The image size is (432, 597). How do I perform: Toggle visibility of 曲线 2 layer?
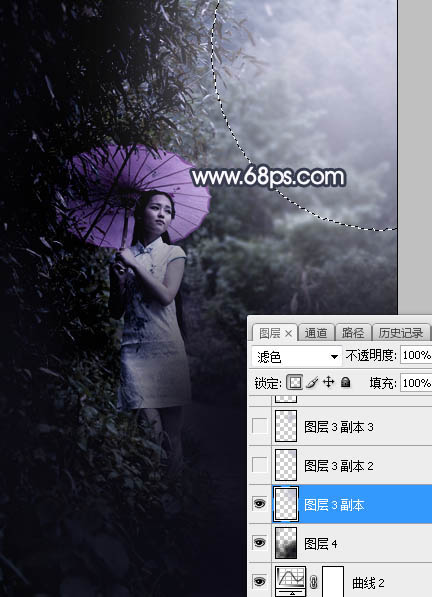pos(260,581)
